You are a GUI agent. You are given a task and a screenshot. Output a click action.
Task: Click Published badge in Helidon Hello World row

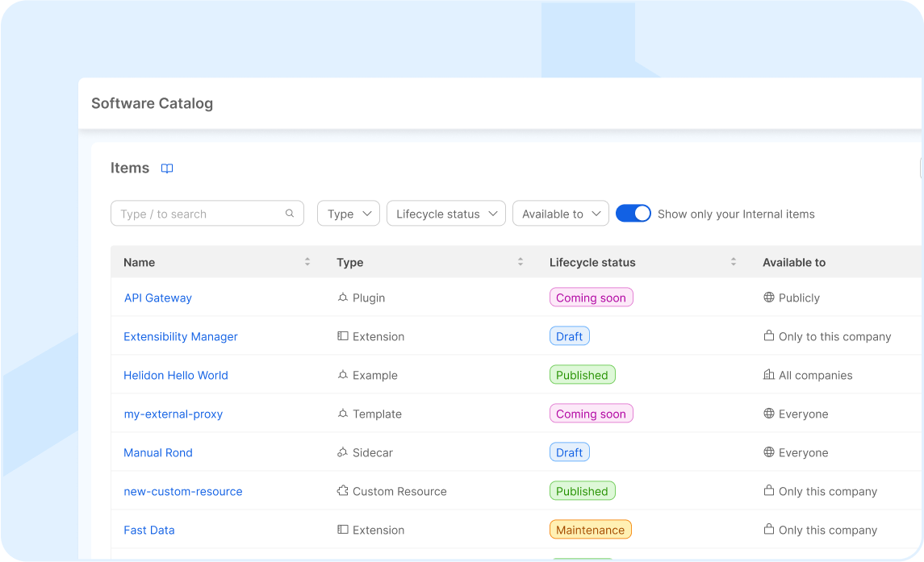[x=582, y=375]
